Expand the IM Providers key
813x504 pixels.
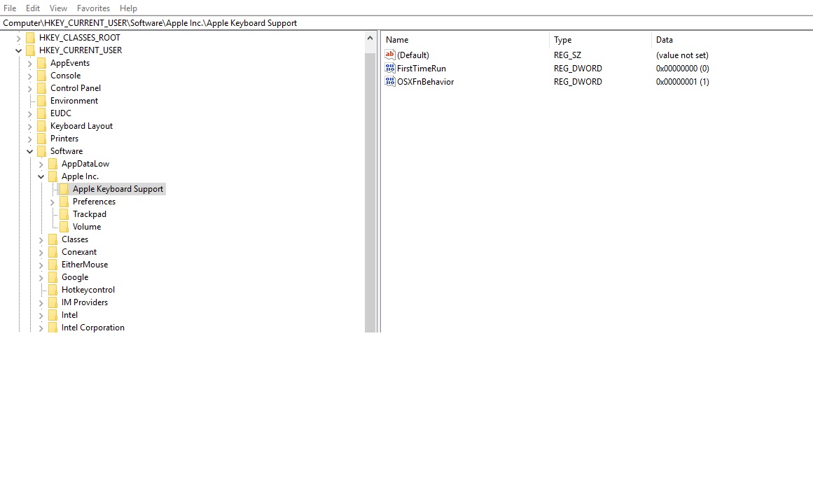[41, 303]
